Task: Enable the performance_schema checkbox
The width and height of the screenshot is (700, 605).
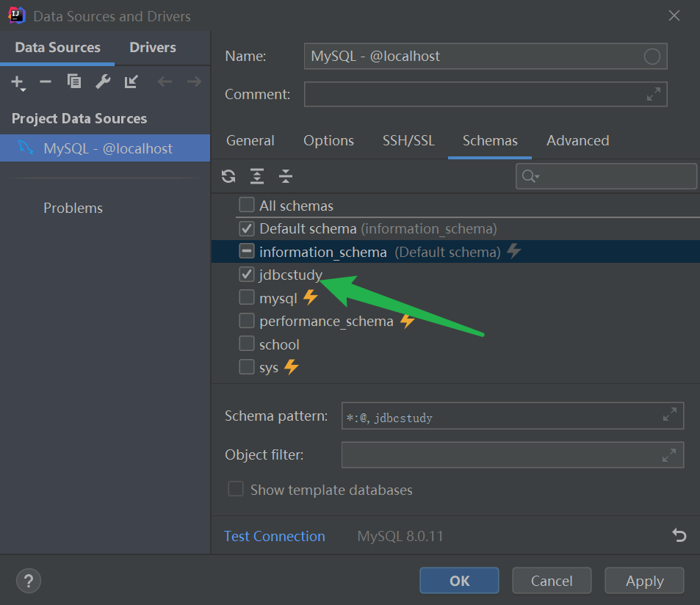Action: tap(246, 320)
